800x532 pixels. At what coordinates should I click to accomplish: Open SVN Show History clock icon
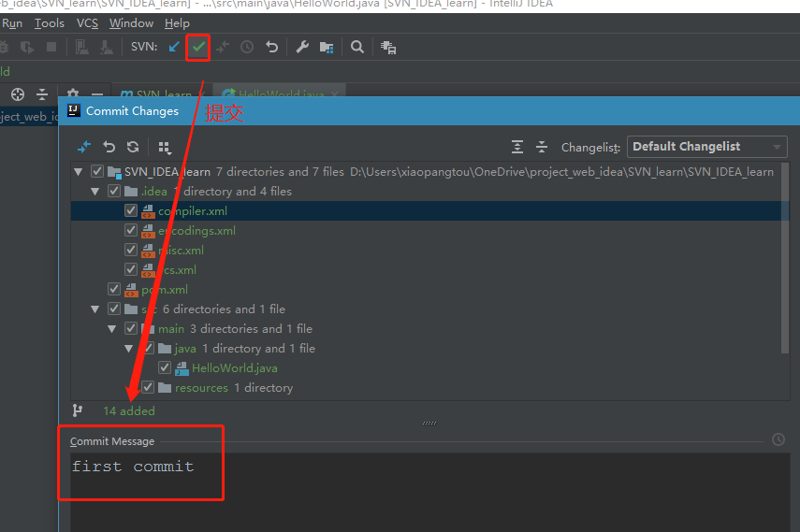click(x=247, y=47)
